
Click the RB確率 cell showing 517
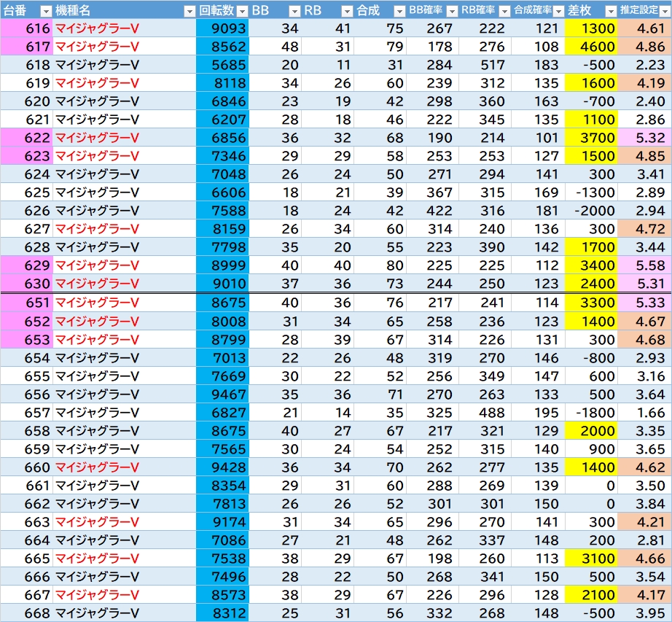[x=484, y=65]
